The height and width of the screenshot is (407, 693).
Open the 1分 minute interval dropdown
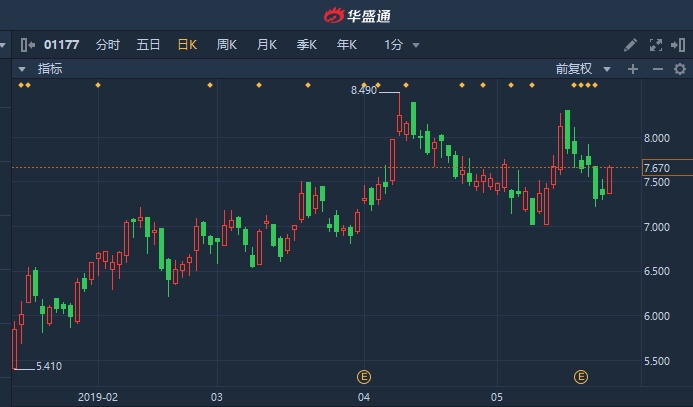click(401, 45)
